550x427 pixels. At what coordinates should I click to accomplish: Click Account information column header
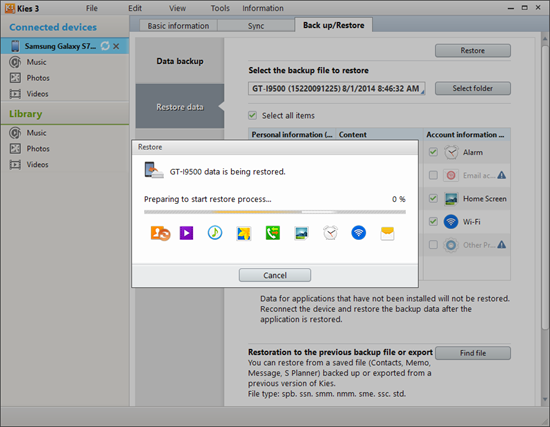point(467,134)
